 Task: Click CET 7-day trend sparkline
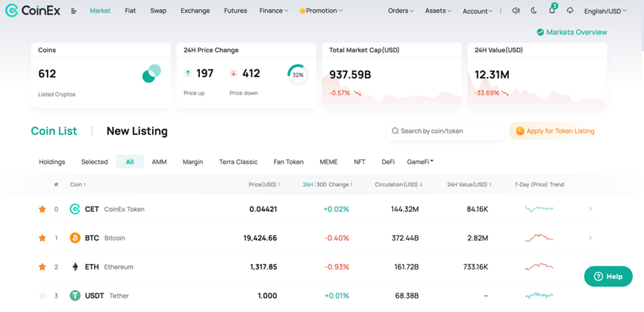[x=540, y=209]
